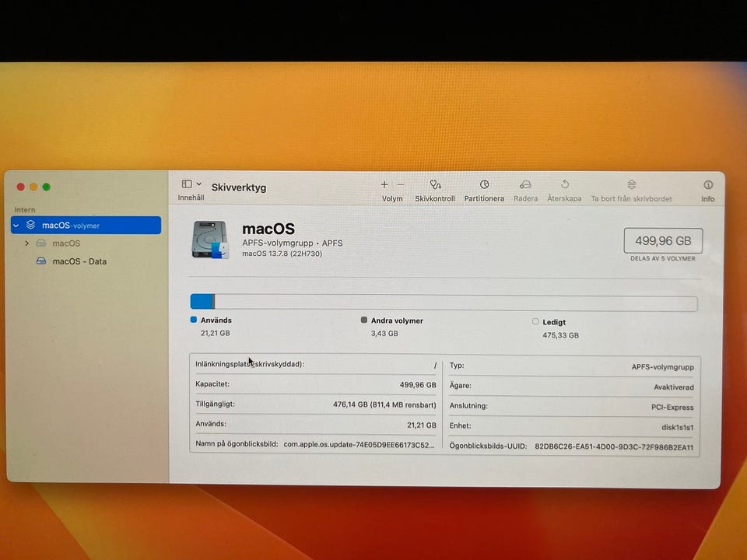This screenshot has width=747, height=560.
Task: Click the Ägare 'Avaktiverad' value
Action: 674,387
